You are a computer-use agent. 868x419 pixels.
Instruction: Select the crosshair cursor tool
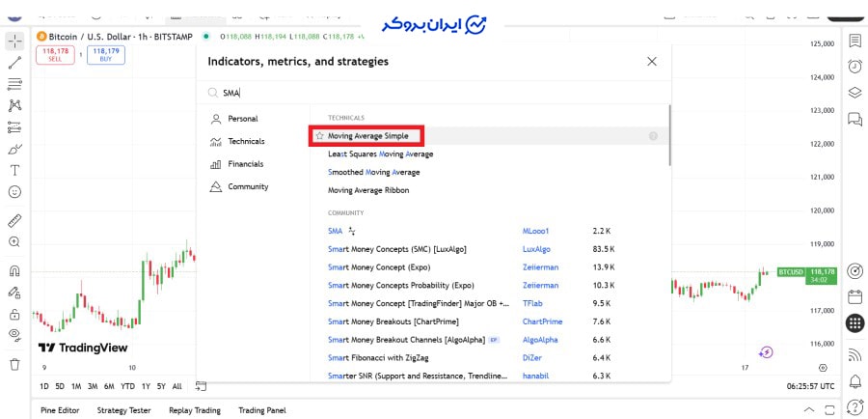[x=14, y=42]
